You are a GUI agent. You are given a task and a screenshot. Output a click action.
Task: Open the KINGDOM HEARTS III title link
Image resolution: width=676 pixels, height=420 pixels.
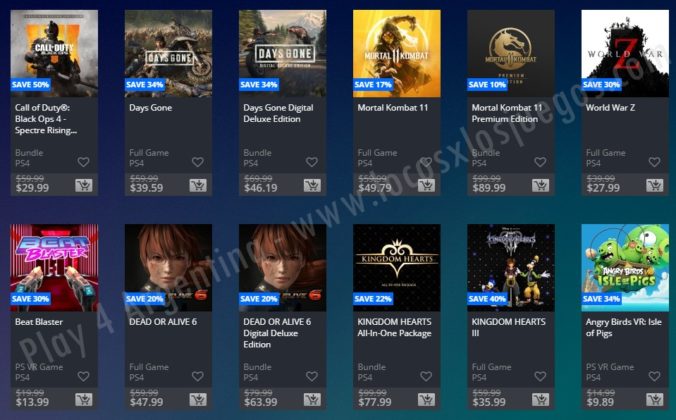click(x=509, y=327)
